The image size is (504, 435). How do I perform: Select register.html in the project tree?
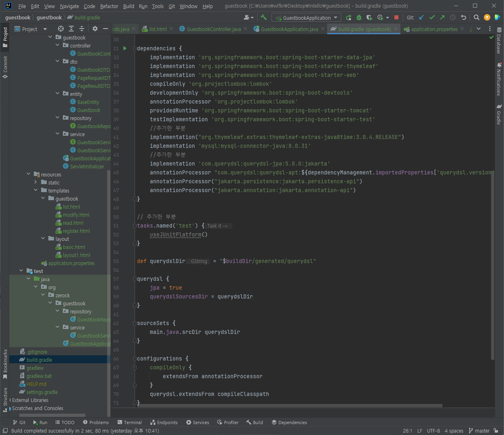click(x=76, y=231)
